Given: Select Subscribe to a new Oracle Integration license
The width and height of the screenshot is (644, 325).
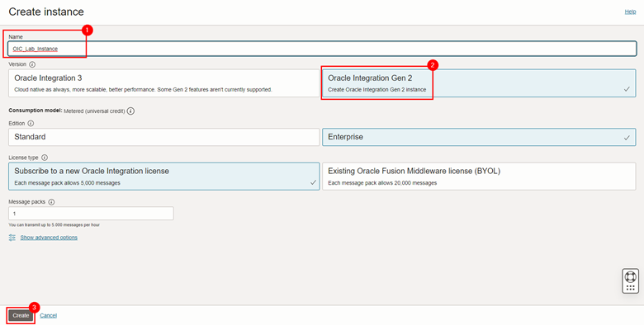Looking at the screenshot, I should pyautogui.click(x=163, y=176).
